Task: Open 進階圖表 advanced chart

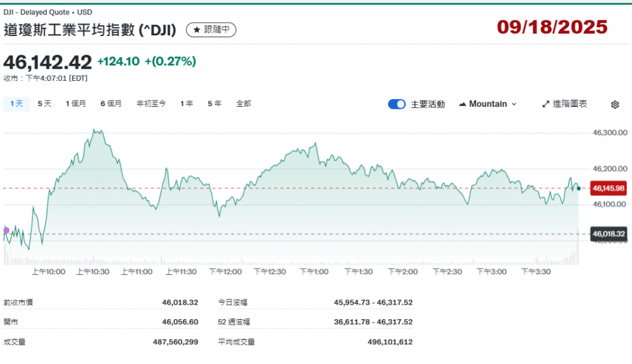Action: point(564,104)
